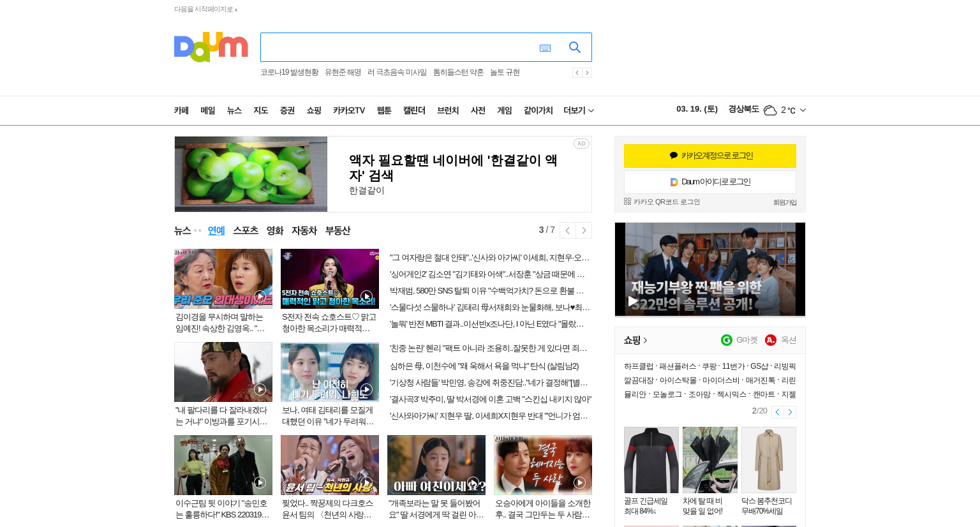Viewport: 980px width, 527px height.
Task: Switch to the 연예 news tab
Action: coord(216,230)
